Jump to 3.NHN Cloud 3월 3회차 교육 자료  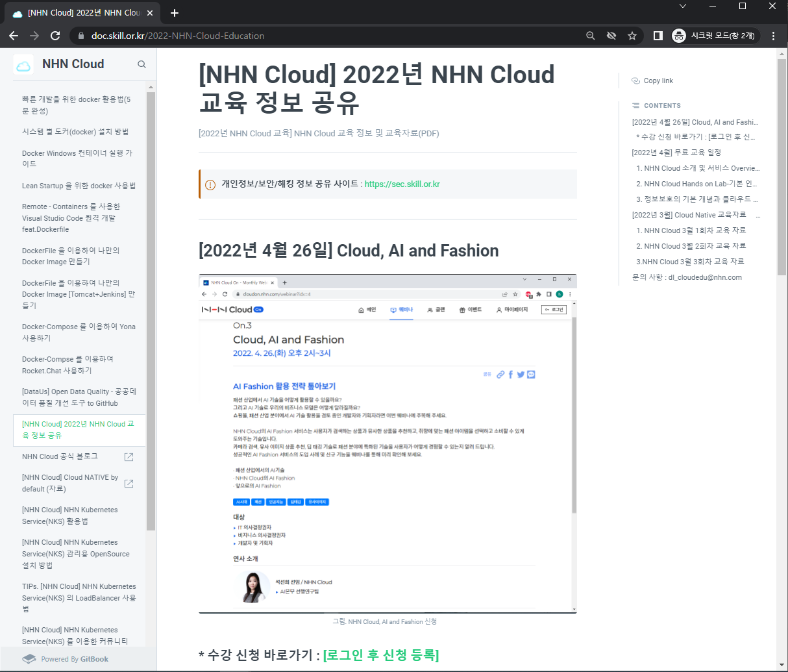[x=690, y=262]
